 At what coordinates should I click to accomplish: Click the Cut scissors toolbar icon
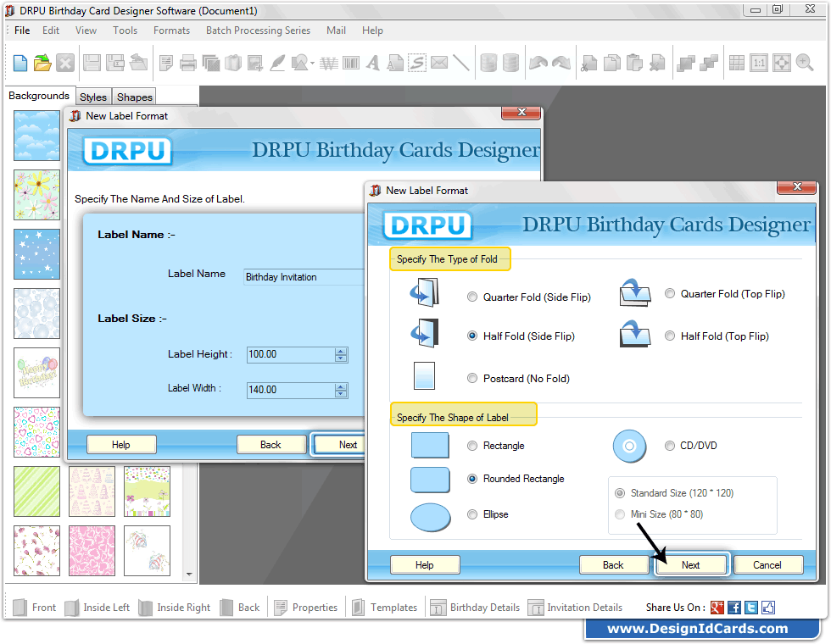pos(588,63)
